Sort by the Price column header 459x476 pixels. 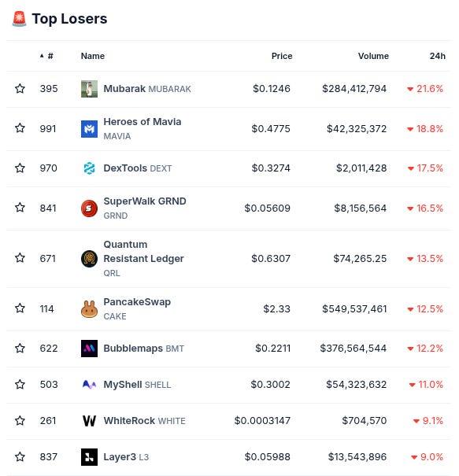tap(282, 56)
